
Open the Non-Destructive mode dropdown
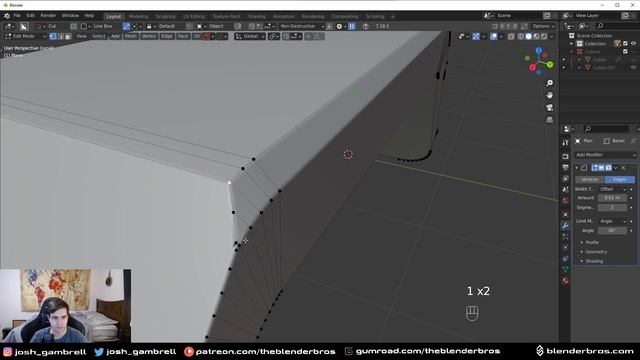coord(301,26)
